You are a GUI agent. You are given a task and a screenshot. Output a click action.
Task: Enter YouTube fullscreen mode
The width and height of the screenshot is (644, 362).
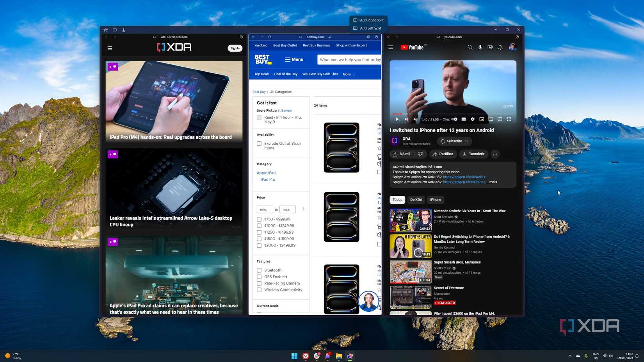click(509, 119)
